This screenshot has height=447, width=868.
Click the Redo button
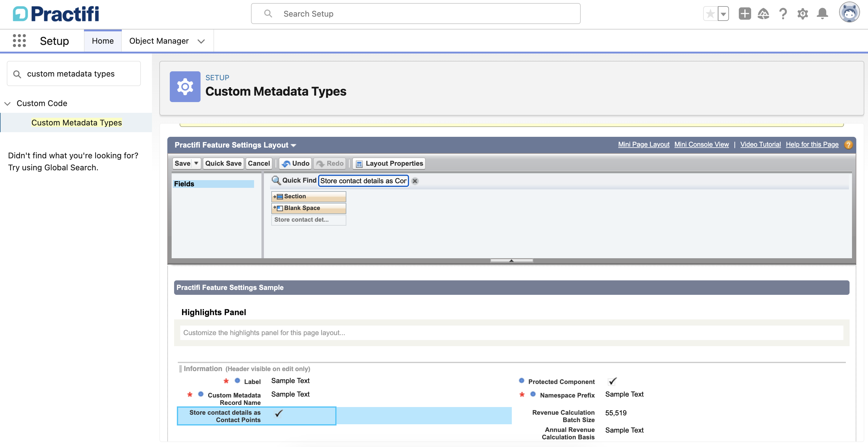330,163
